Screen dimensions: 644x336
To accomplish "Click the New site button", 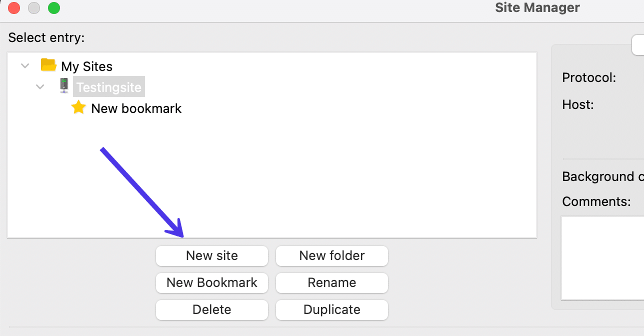I will tap(212, 256).
